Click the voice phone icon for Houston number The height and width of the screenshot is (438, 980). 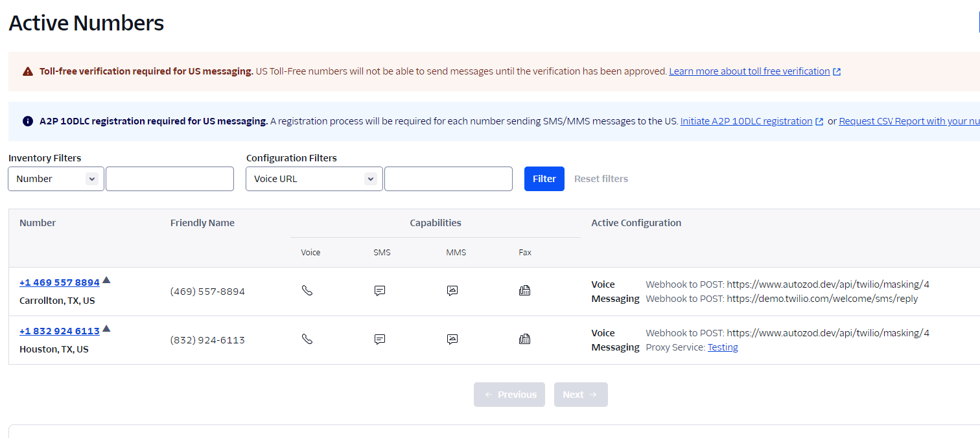click(x=307, y=339)
